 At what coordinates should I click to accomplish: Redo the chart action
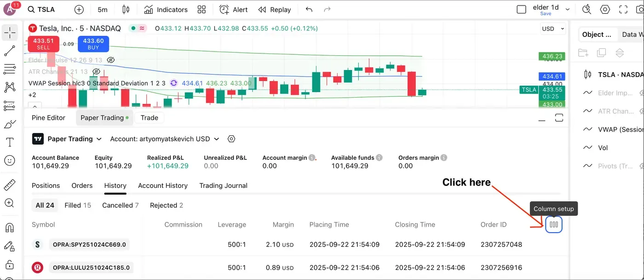[328, 10]
